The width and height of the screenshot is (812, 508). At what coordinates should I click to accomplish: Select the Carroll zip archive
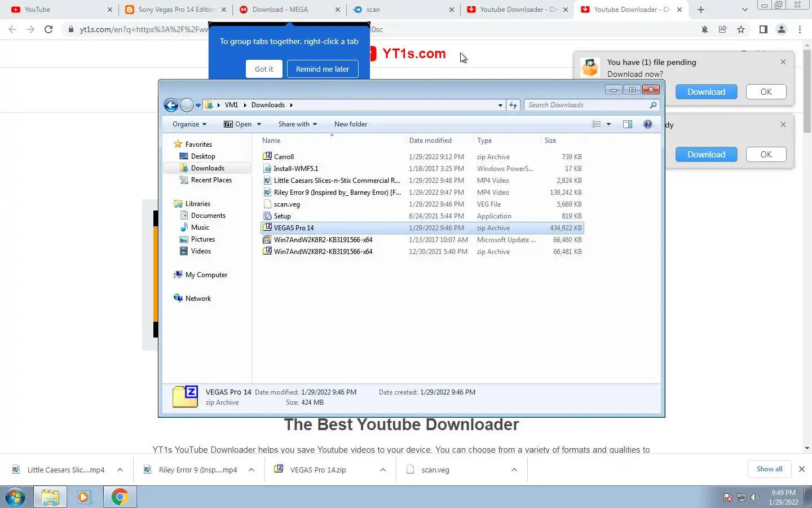pyautogui.click(x=422, y=157)
